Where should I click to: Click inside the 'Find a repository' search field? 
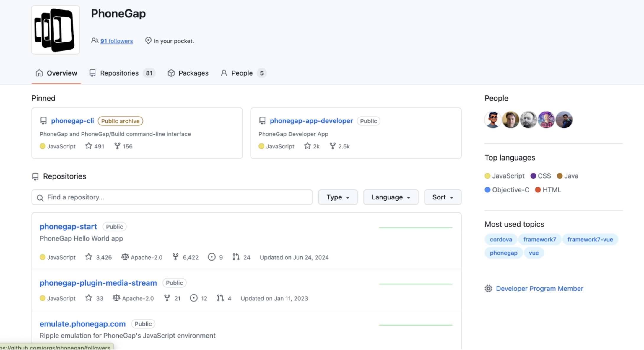click(x=118, y=197)
